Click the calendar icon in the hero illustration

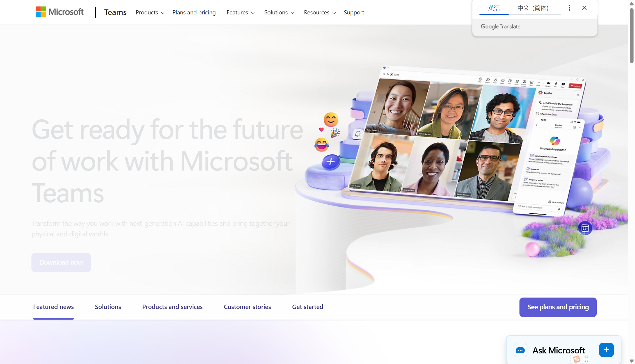585,228
